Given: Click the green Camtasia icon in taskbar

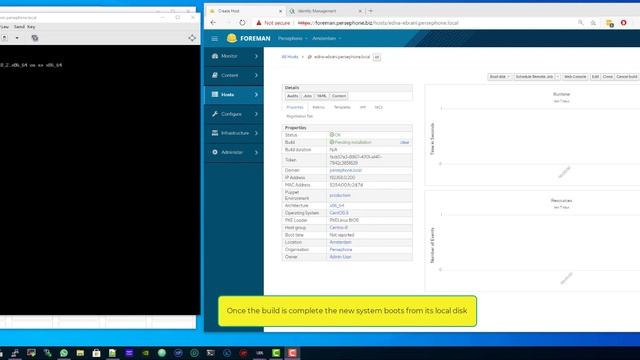Looking at the screenshot, I should pyautogui.click(x=276, y=353).
